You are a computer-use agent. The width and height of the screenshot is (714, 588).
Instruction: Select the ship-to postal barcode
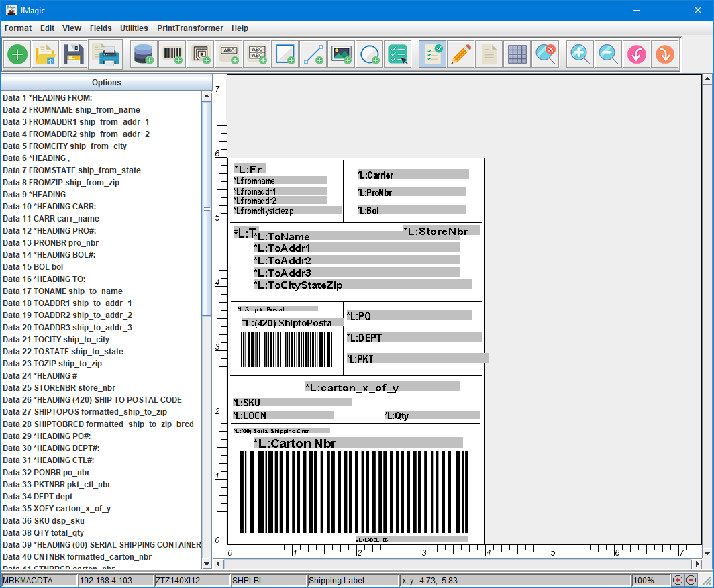pos(287,349)
